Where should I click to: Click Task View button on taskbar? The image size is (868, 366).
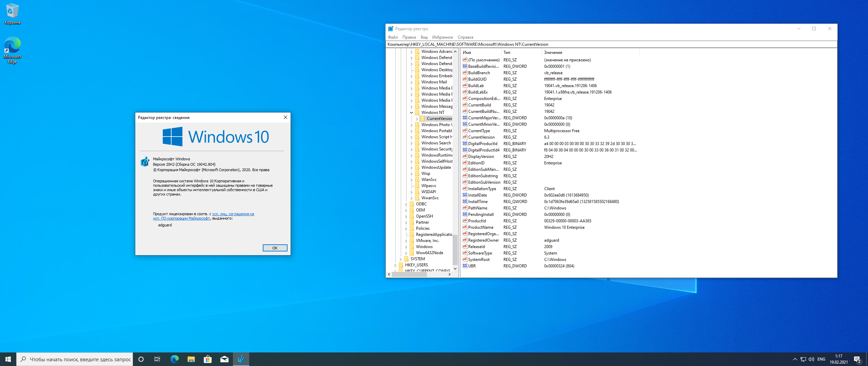tap(157, 359)
